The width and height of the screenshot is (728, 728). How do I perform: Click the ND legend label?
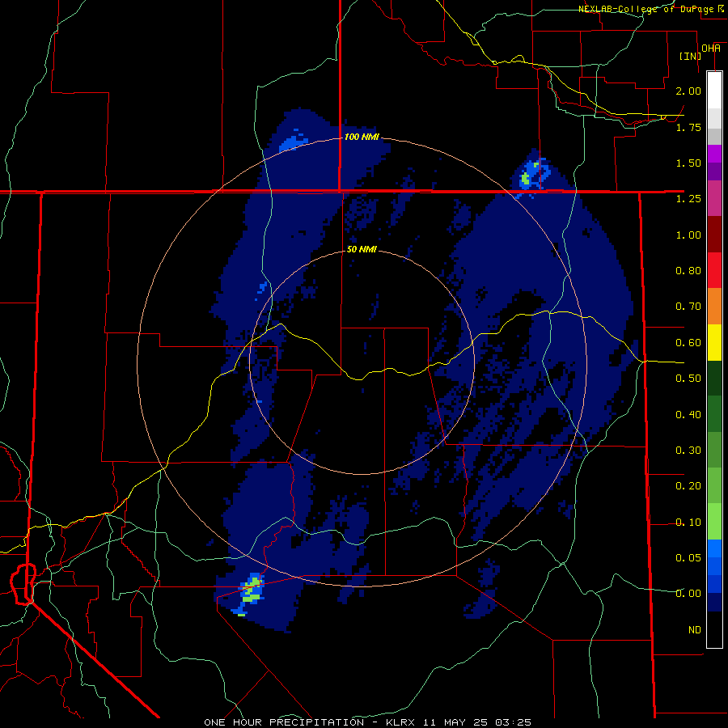point(695,629)
